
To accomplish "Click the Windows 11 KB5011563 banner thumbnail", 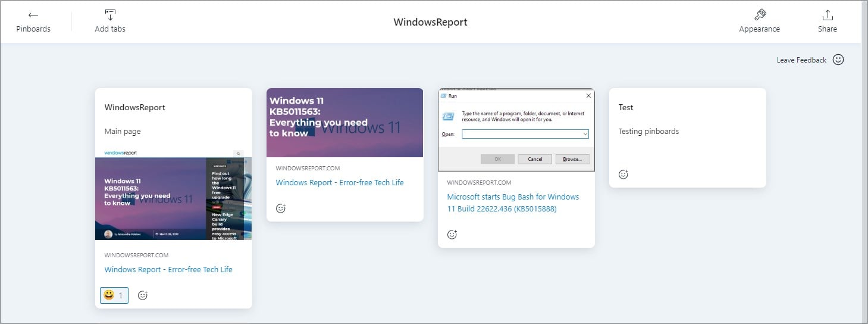I will 345,123.
